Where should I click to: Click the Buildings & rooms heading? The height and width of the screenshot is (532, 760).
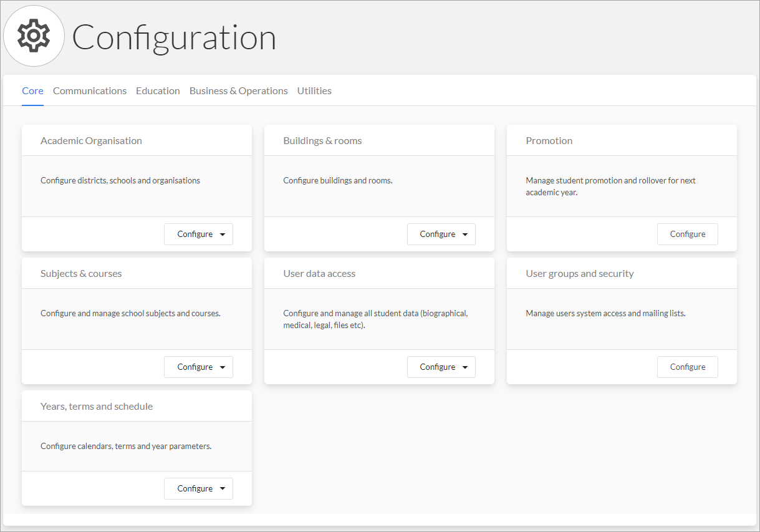pos(322,141)
